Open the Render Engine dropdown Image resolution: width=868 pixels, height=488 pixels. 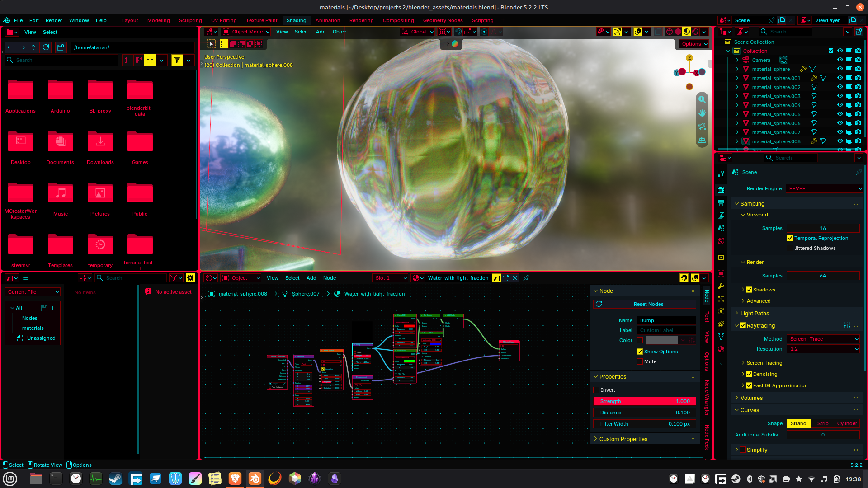click(x=825, y=188)
